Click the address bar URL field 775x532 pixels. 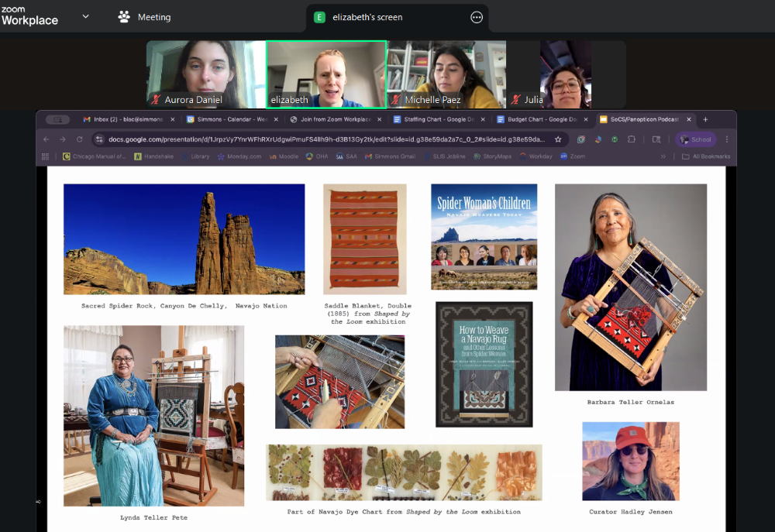tap(325, 139)
